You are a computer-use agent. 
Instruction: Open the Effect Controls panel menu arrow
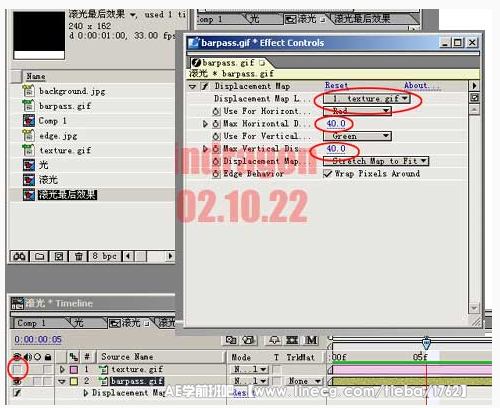474,86
